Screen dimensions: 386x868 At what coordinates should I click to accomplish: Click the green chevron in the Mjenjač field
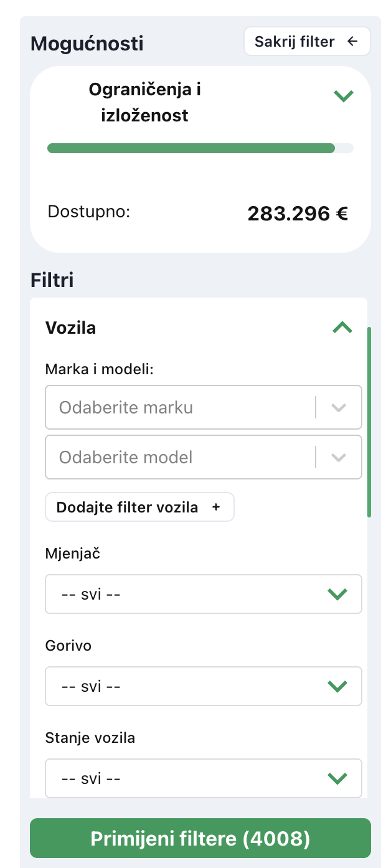pyautogui.click(x=337, y=594)
